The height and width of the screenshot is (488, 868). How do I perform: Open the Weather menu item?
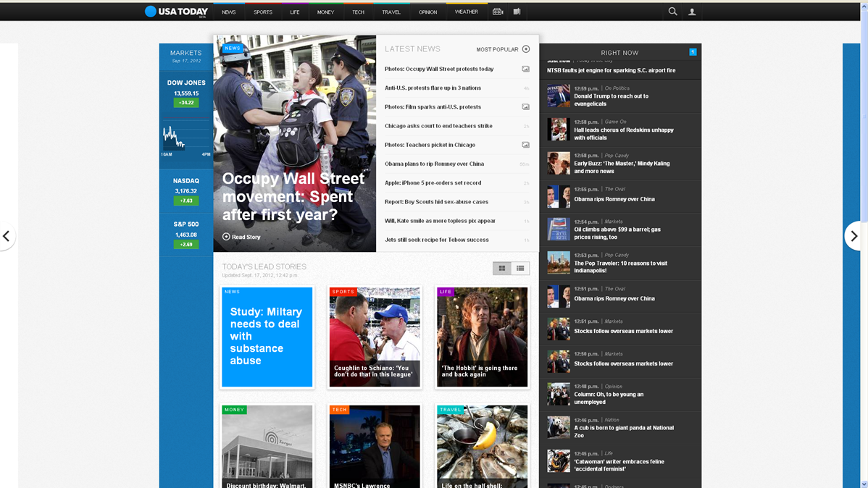466,12
